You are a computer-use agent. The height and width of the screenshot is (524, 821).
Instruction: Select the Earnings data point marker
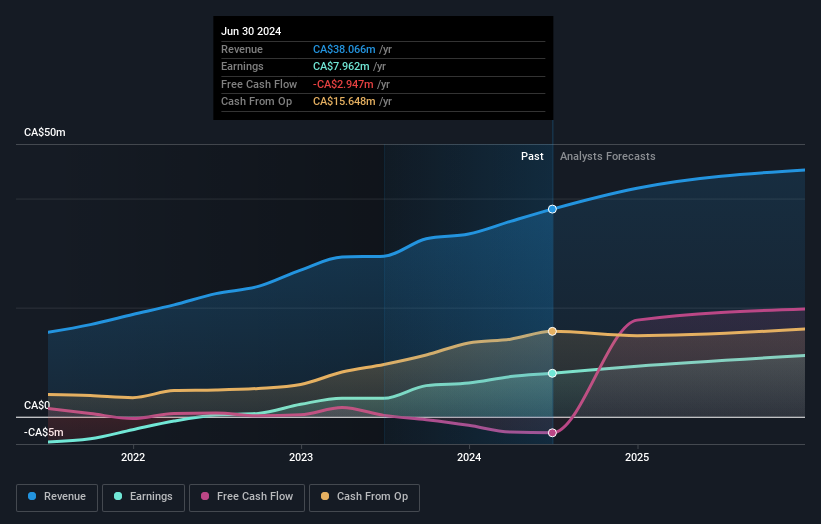click(x=552, y=373)
